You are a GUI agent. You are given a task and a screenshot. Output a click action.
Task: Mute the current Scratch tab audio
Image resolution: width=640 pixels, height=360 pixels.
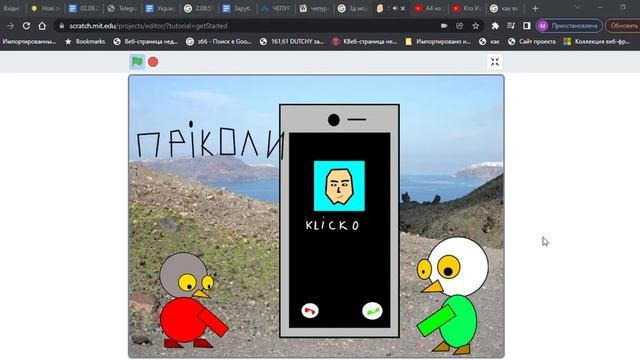[x=395, y=8]
